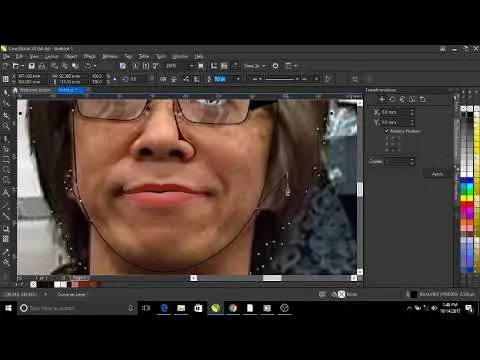Image resolution: width=480 pixels, height=360 pixels.
Task: Click the Full-screen preview icon
Action: pyautogui.click(x=201, y=66)
